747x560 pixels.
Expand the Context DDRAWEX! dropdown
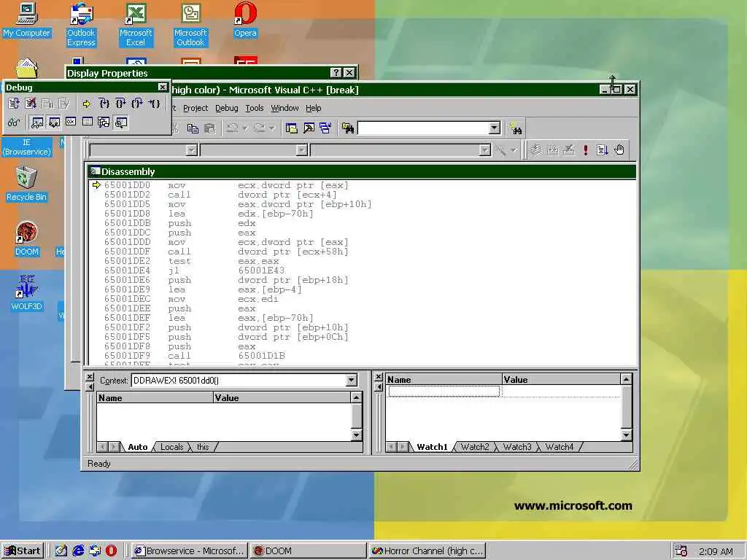point(351,380)
